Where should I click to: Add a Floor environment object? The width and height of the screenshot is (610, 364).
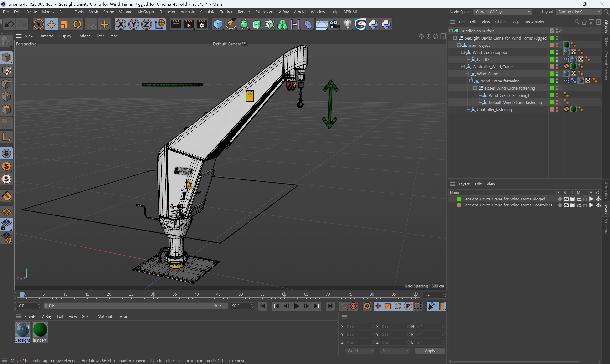pos(321,24)
